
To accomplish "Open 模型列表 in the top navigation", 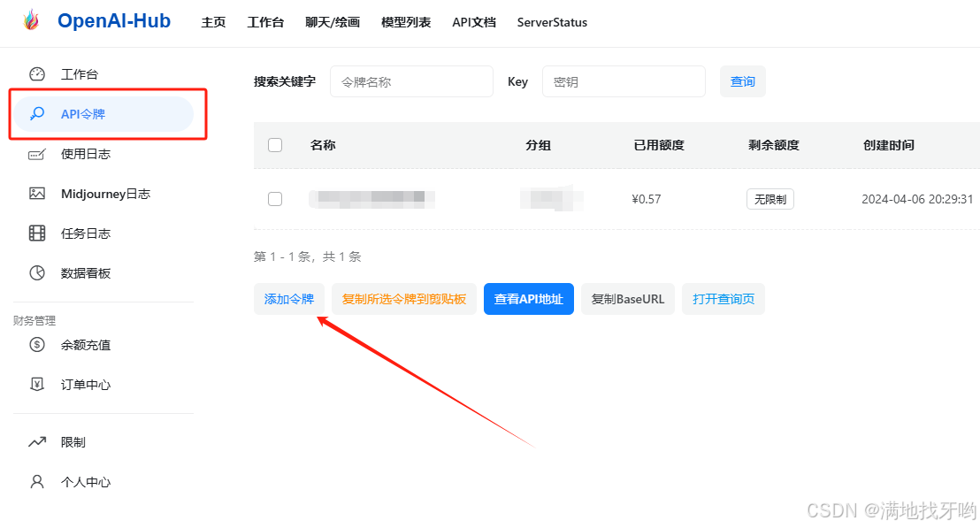I will coord(406,22).
